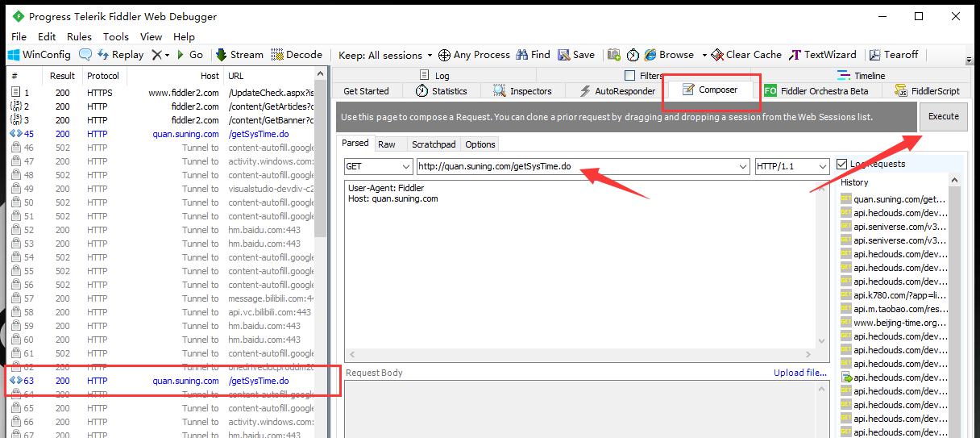Switch to the AutoResponder tab

617,91
